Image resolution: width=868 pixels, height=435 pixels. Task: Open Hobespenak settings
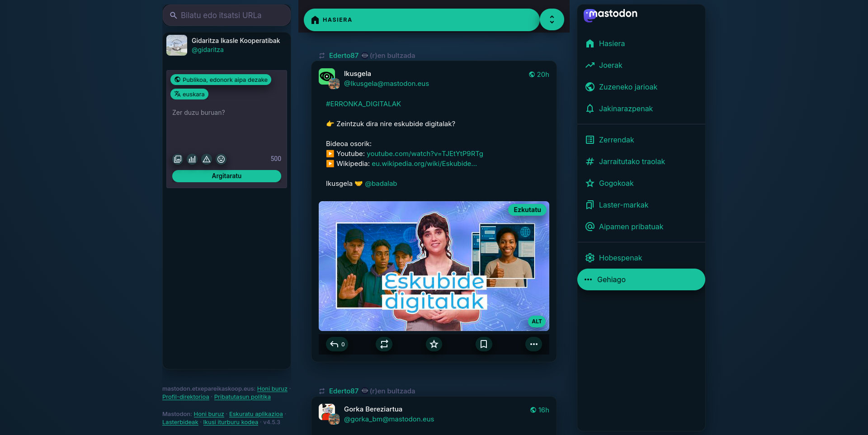(620, 258)
